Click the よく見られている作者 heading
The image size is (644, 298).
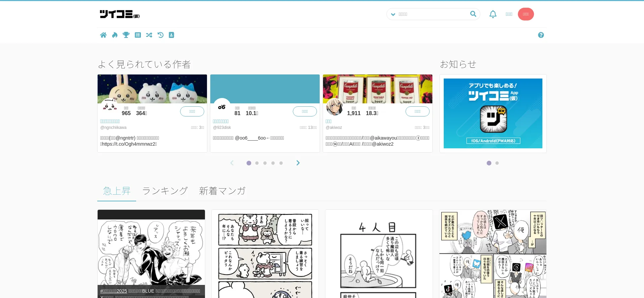[x=144, y=64]
